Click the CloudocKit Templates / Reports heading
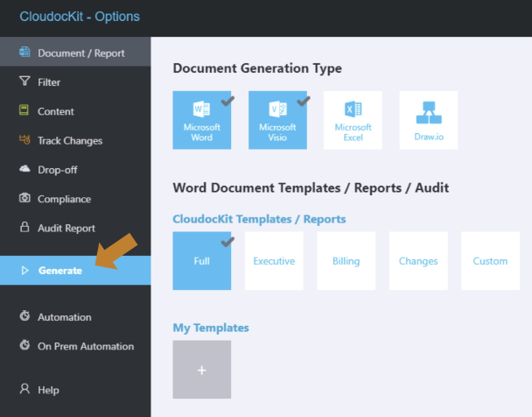Viewport: 532px width, 417px height. (259, 219)
